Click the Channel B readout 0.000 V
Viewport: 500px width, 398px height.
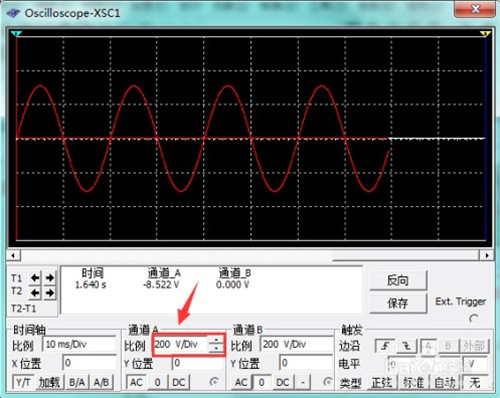(233, 285)
